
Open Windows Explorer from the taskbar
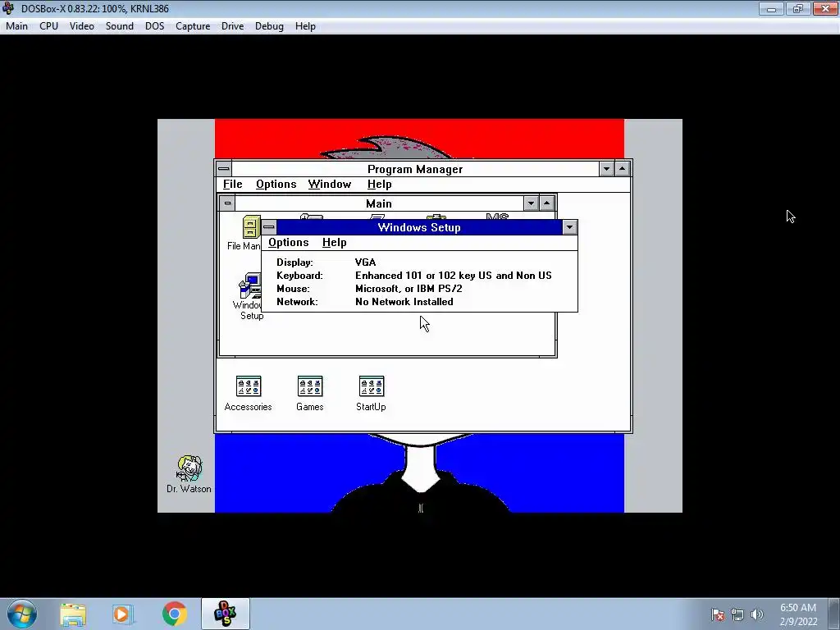(73, 614)
